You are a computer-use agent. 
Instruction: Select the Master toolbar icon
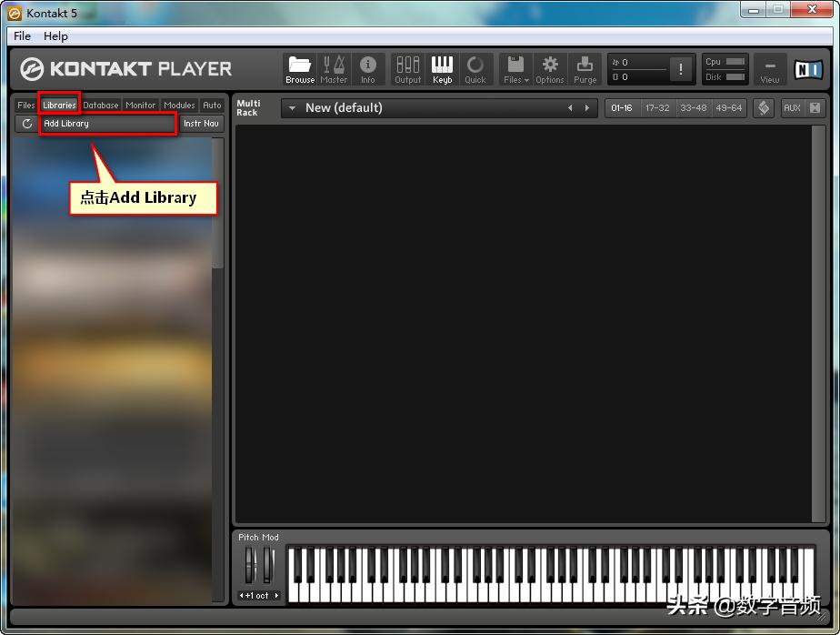point(334,68)
